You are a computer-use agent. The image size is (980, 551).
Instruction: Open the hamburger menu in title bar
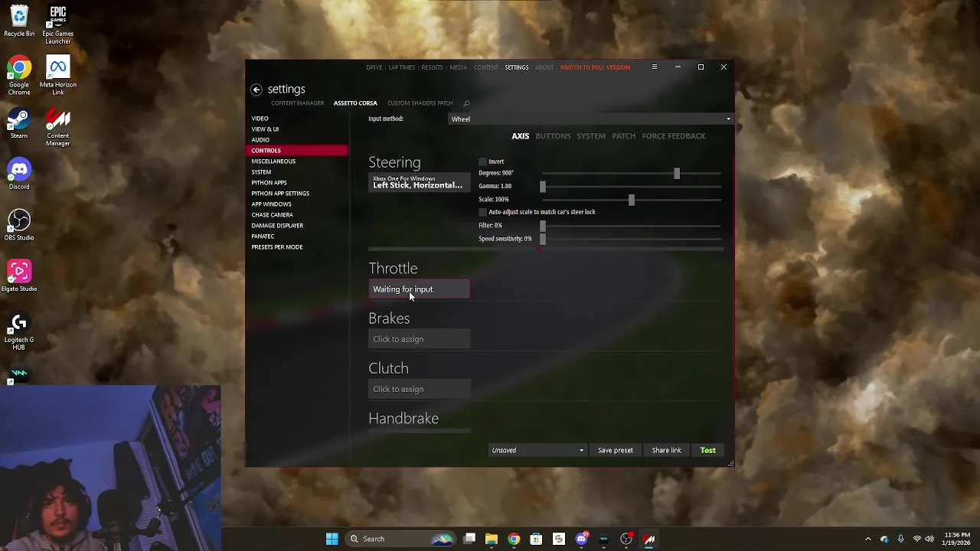pyautogui.click(x=655, y=67)
